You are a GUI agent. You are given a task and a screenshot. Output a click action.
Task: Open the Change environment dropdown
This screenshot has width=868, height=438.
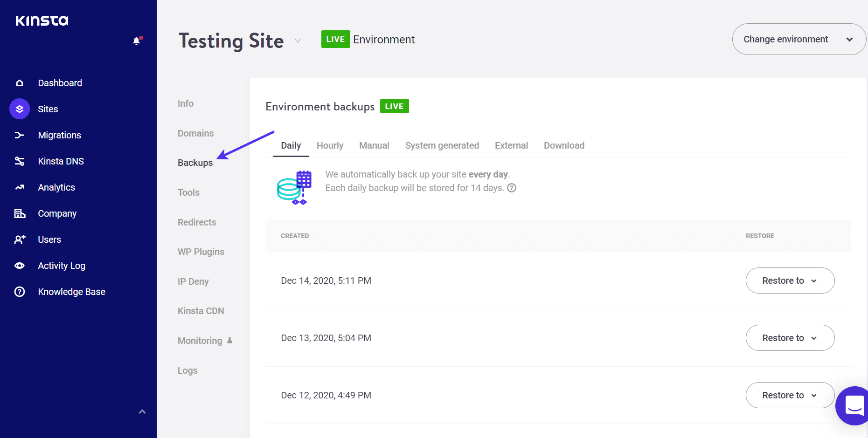pyautogui.click(x=799, y=39)
